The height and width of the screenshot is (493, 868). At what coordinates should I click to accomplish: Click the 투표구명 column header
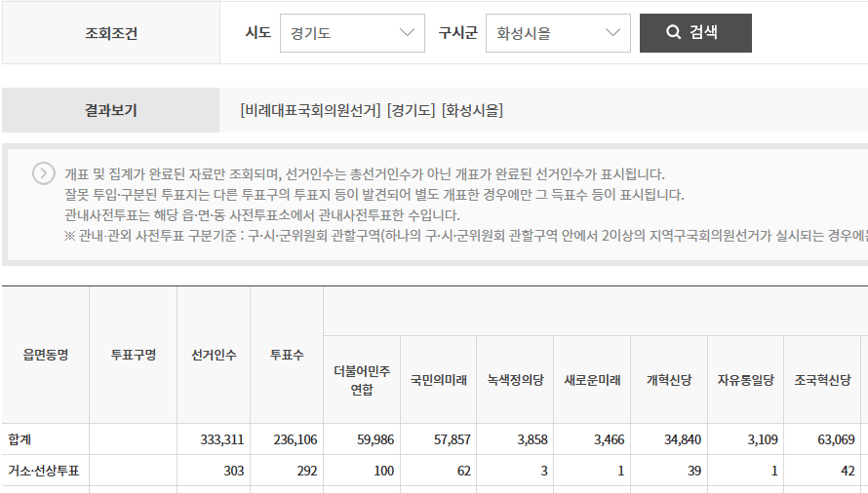coord(134,355)
